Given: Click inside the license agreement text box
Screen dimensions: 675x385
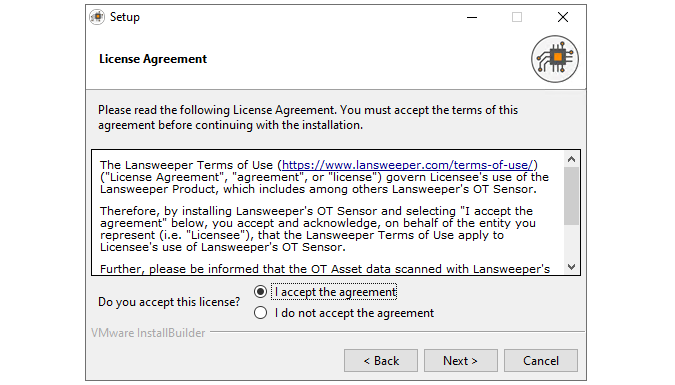Looking at the screenshot, I should click(x=328, y=212).
